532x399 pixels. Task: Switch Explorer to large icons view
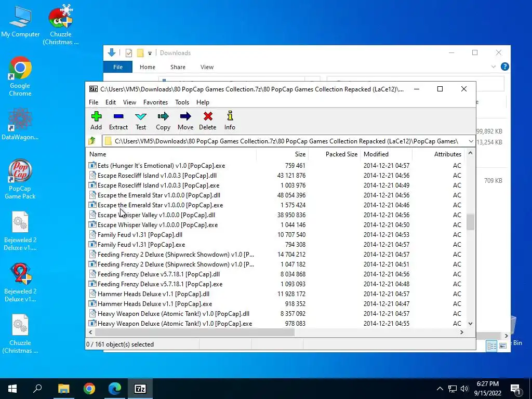[x=503, y=345]
